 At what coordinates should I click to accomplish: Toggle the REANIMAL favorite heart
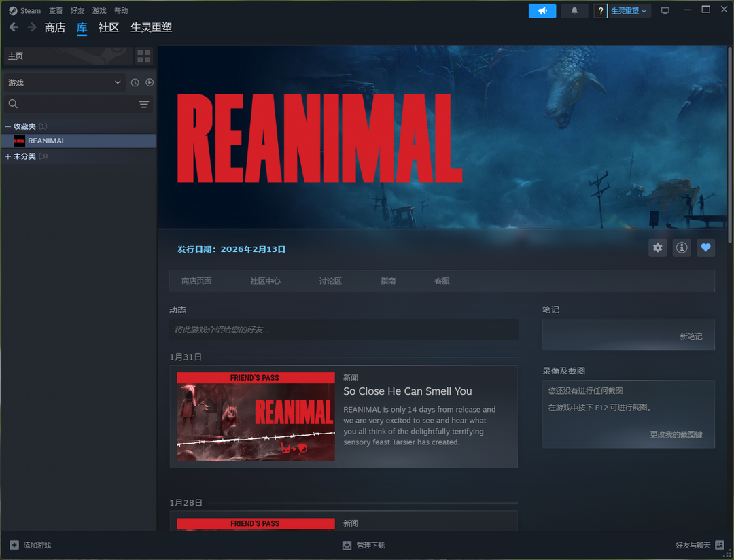pyautogui.click(x=705, y=248)
